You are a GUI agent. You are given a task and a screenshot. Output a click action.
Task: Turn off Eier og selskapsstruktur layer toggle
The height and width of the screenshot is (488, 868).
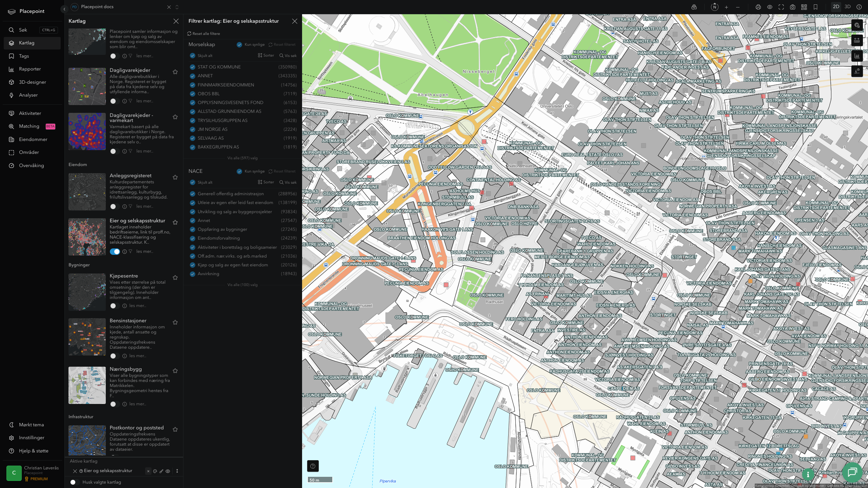(x=115, y=251)
